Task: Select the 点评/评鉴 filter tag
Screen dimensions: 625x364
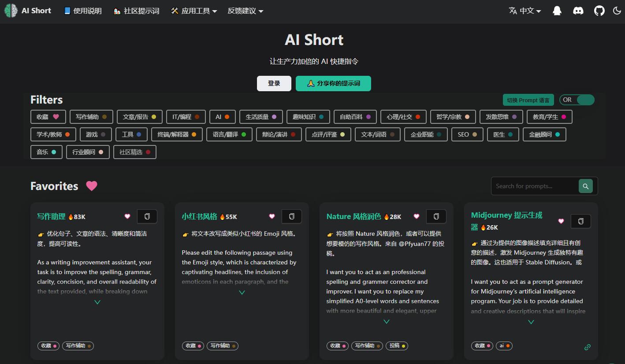Action: click(328, 134)
